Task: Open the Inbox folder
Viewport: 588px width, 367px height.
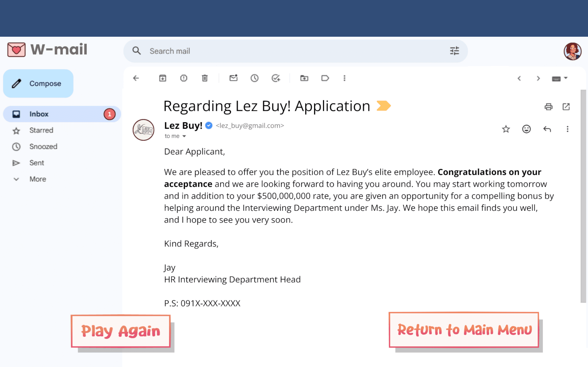Action: [39, 114]
